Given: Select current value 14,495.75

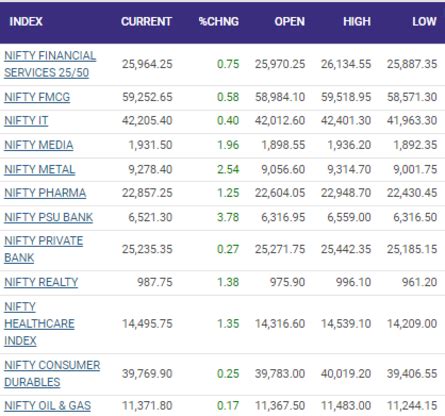Looking at the screenshot, I should click(147, 324).
